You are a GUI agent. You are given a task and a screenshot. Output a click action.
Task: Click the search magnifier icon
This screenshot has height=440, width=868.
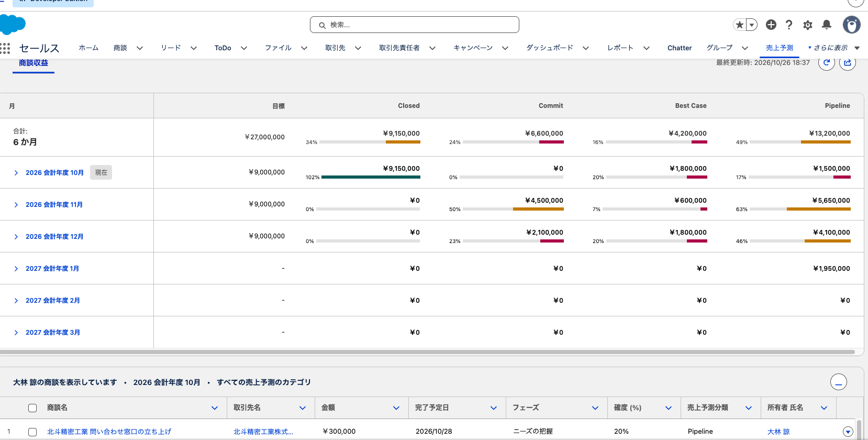[x=322, y=25]
